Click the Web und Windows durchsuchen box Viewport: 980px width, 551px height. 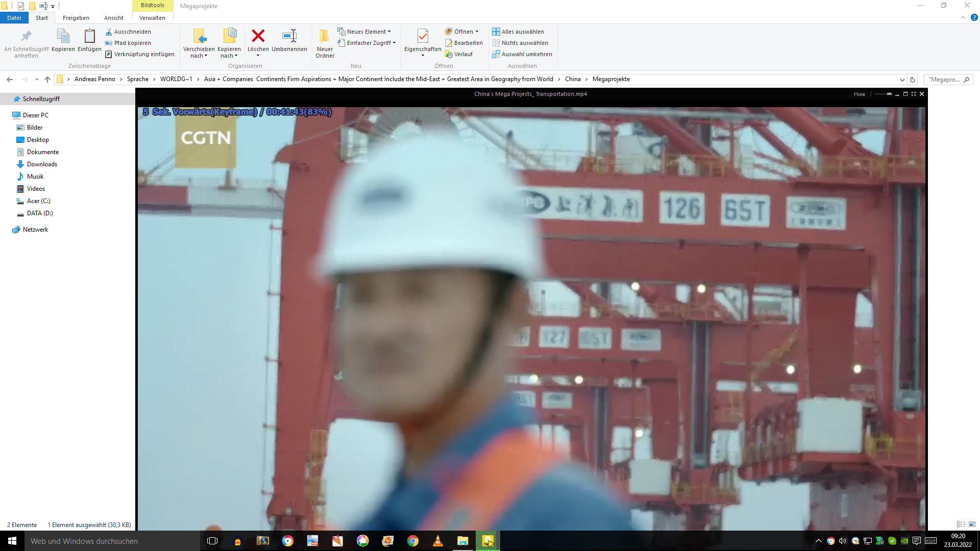pos(112,541)
